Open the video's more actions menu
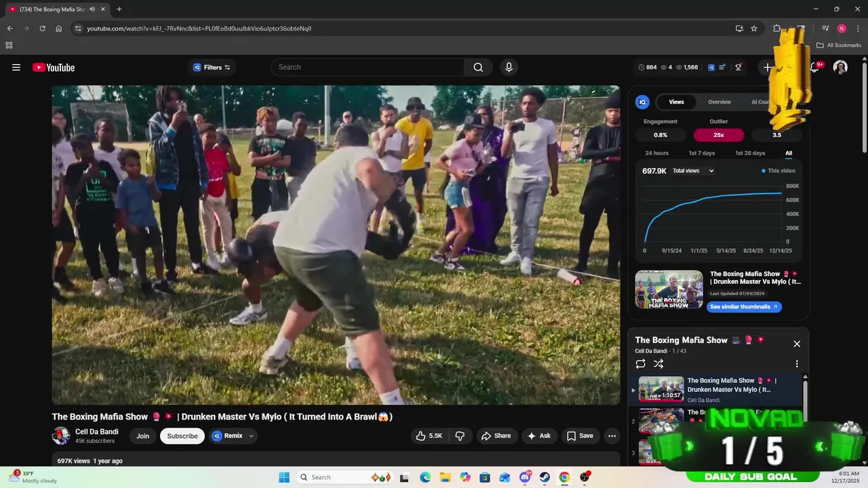 tap(612, 436)
